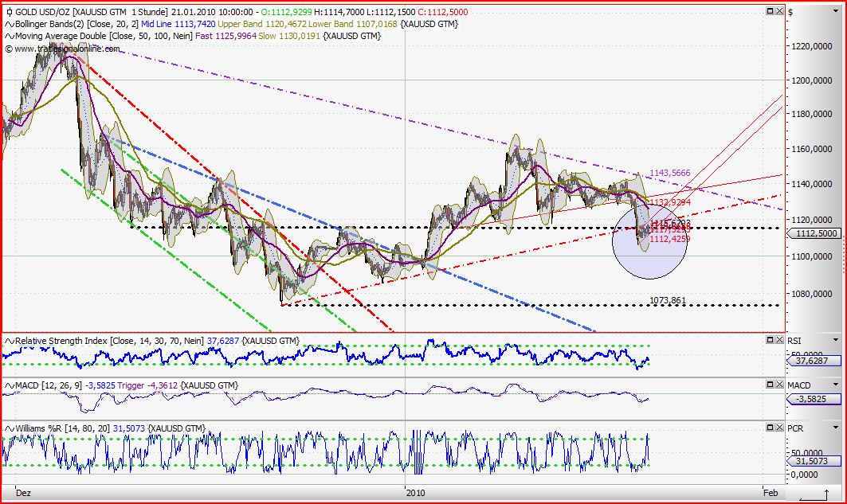The width and height of the screenshot is (847, 504).
Task: Click the 1160,0000 price axis label
Action: [812, 148]
